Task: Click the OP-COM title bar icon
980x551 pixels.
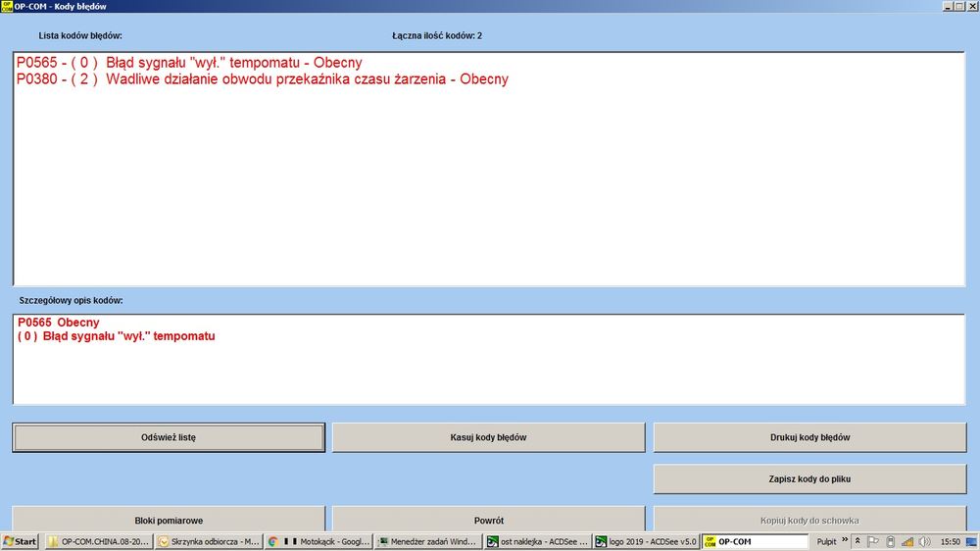Action: 7,6
